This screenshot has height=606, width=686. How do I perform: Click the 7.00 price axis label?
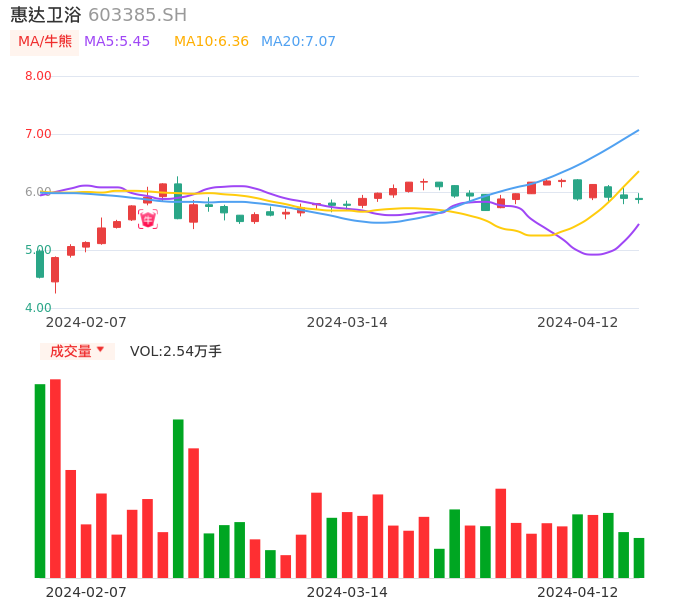click(x=38, y=134)
